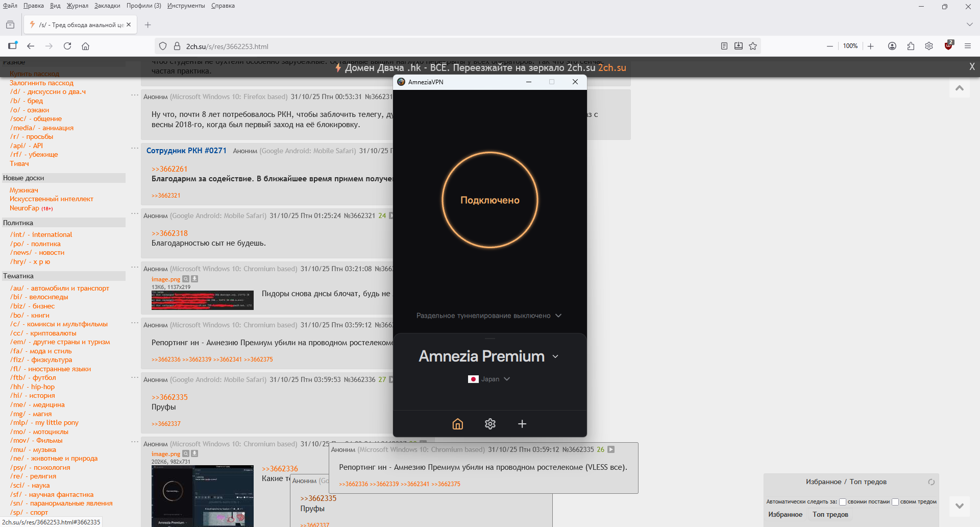Open Firefox application hamburger menu

coord(967,46)
